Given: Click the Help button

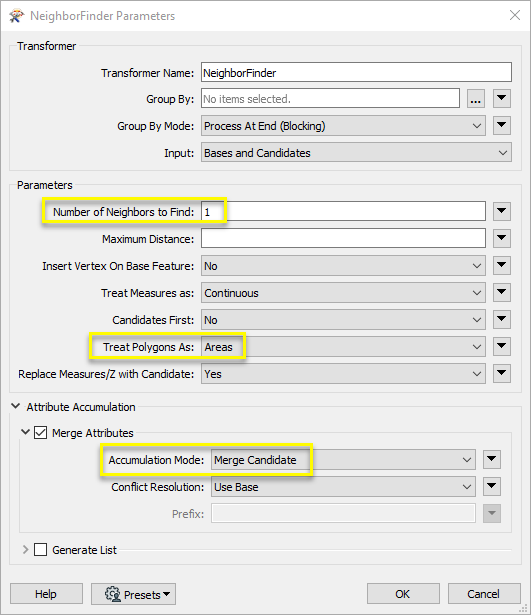Looking at the screenshot, I should (x=46, y=594).
